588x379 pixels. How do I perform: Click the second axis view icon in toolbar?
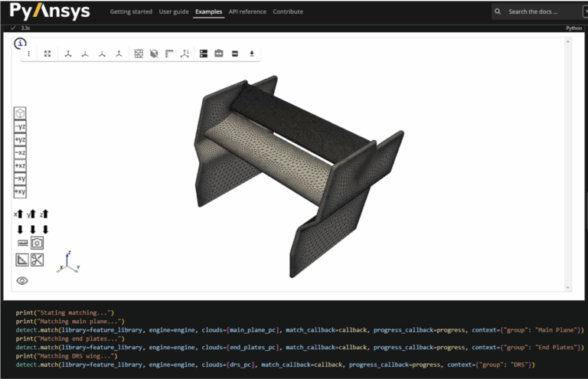[x=85, y=54]
